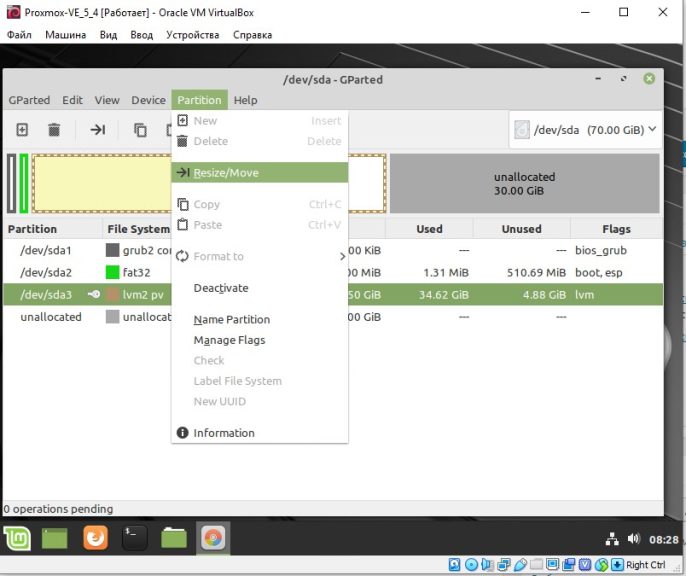
Task: Show desktop via green taskbar icon
Action: pyautogui.click(x=54, y=538)
